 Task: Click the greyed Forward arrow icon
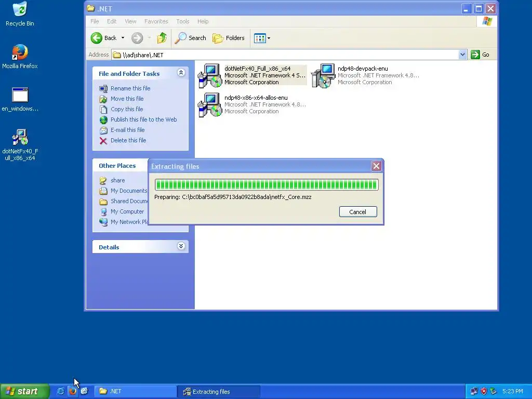tap(137, 38)
